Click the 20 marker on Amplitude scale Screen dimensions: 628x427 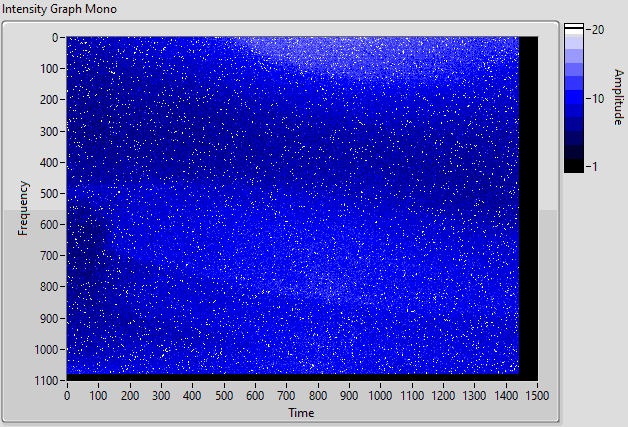coord(598,30)
